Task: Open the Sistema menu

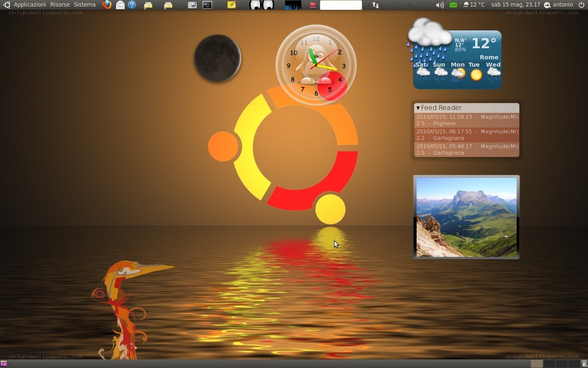Action: click(85, 5)
